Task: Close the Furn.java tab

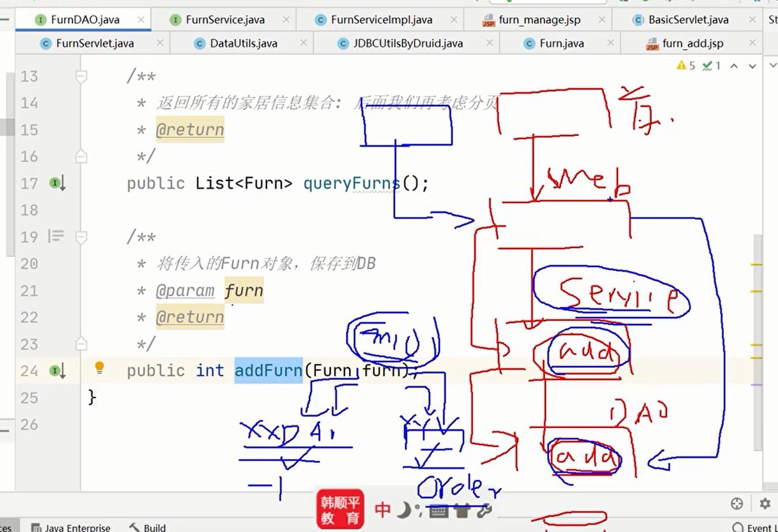Action: click(x=610, y=43)
